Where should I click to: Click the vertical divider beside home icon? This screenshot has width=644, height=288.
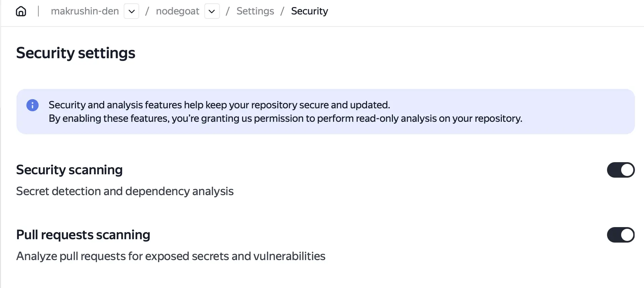click(x=38, y=11)
